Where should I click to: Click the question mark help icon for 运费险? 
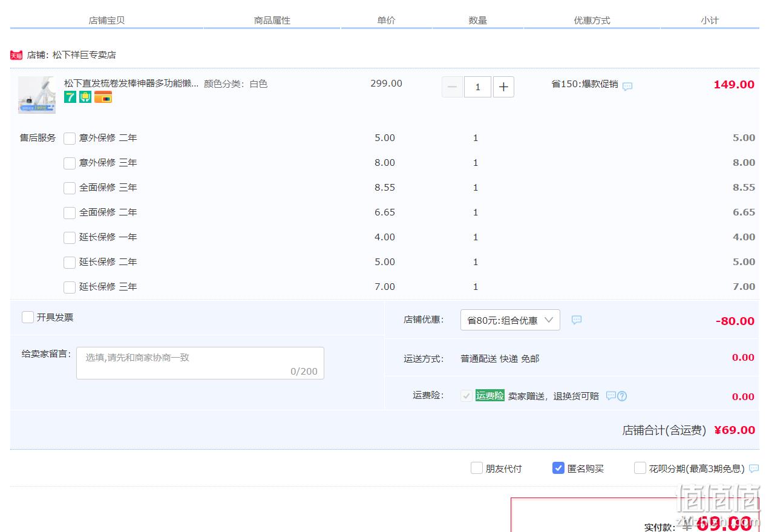[622, 396]
